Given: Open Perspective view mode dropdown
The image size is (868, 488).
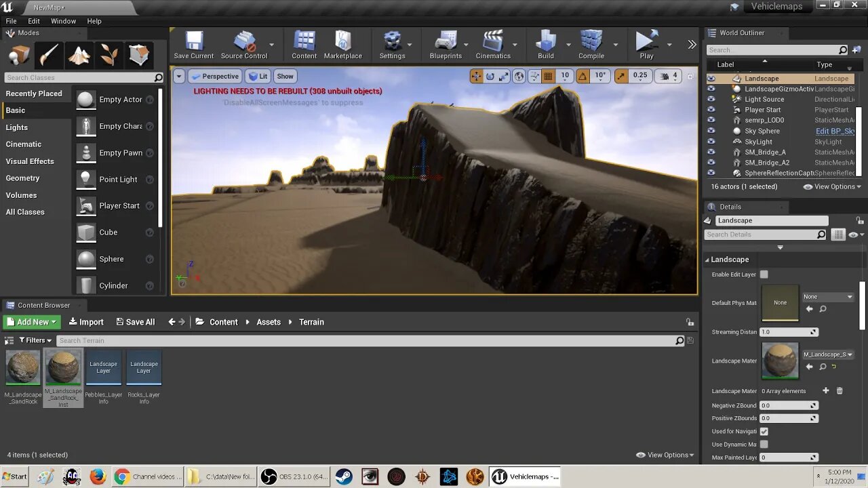Looking at the screenshot, I should (x=215, y=76).
